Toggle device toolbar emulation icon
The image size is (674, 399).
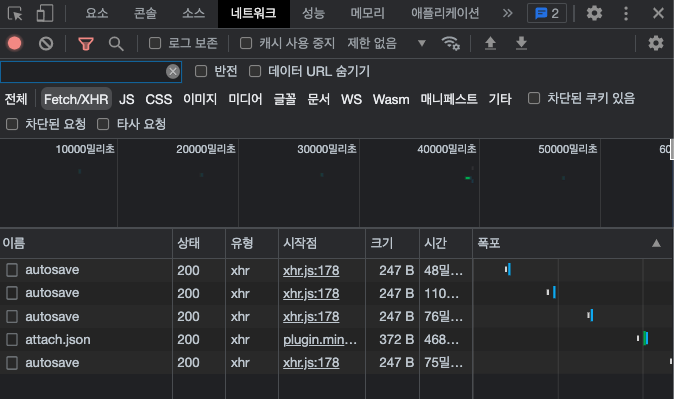[45, 13]
